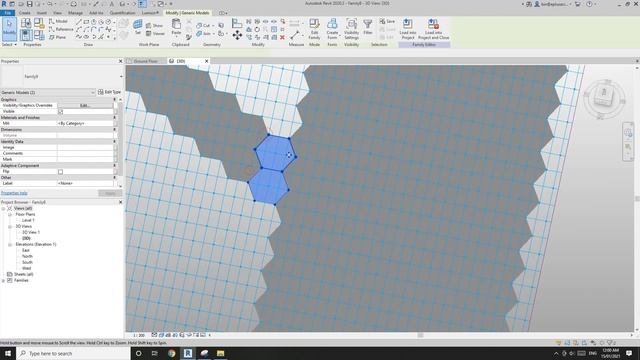
Task: Open the Create ribbon tab
Action: (x=24, y=13)
